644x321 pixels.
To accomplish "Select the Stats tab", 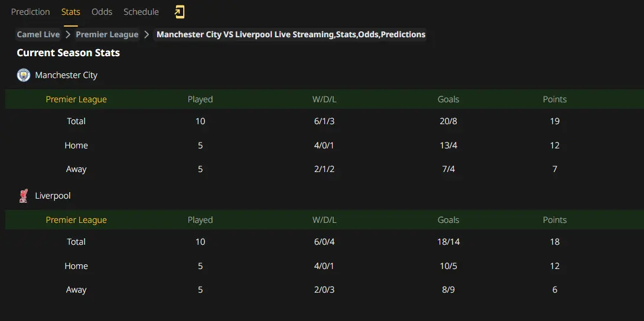I will pos(71,12).
